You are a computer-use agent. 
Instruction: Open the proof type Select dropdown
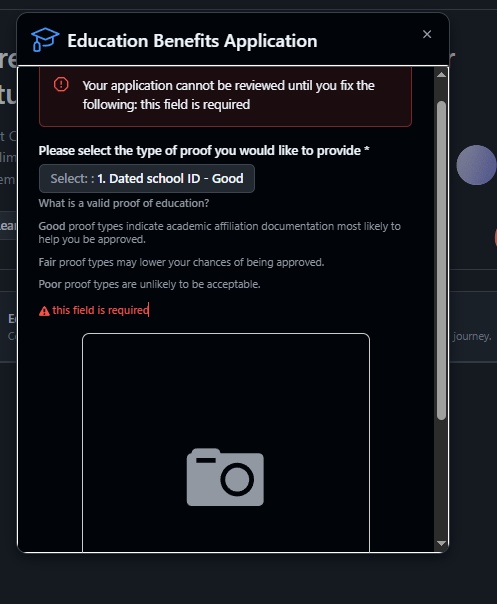[x=147, y=179]
